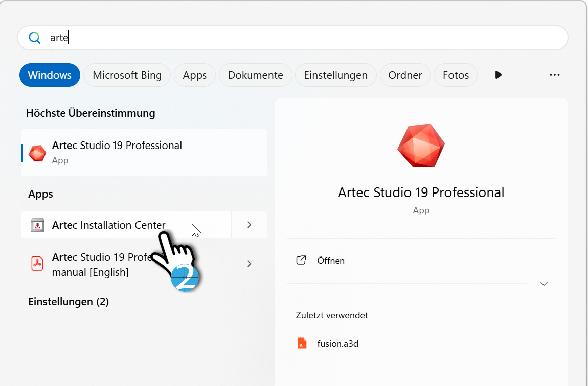Click the Artec Installation Center installer icon

(37, 225)
